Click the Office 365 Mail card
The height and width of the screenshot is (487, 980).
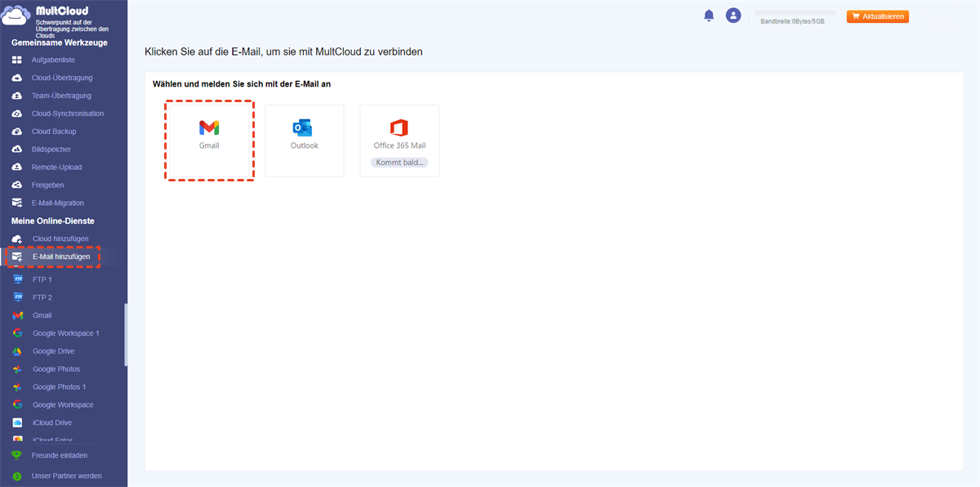(399, 141)
